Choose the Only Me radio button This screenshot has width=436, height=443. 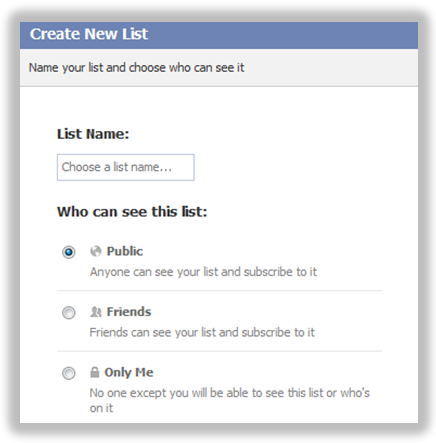[x=69, y=373]
